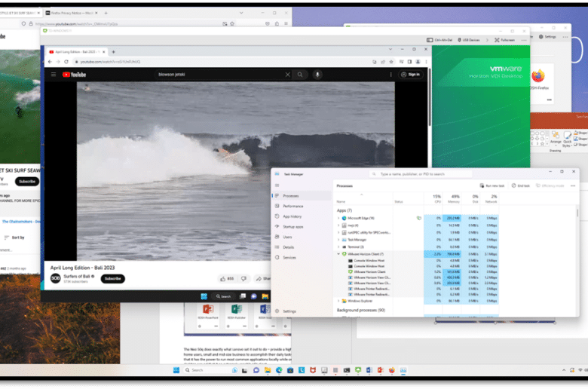588x389 pixels.
Task: Sort processes by Network column
Action: 489,199
